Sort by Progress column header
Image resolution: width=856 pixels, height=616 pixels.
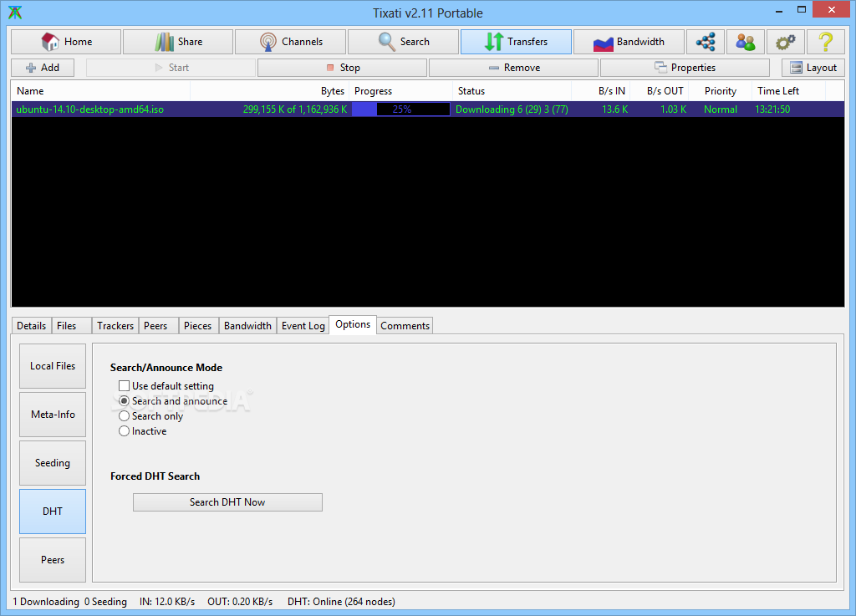click(400, 91)
